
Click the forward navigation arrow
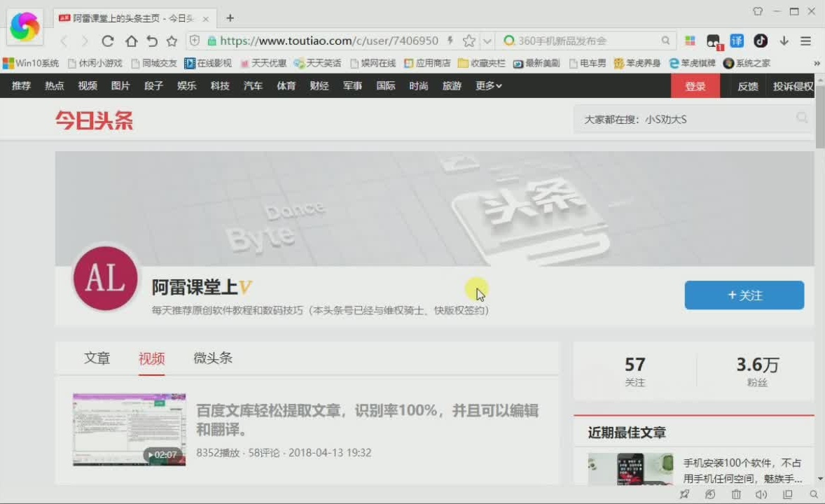(x=84, y=41)
